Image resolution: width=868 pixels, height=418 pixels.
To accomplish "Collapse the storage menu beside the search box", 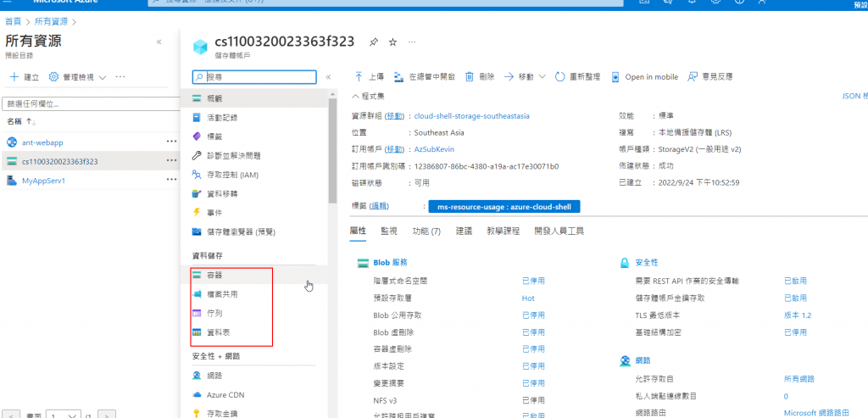I will 328,77.
